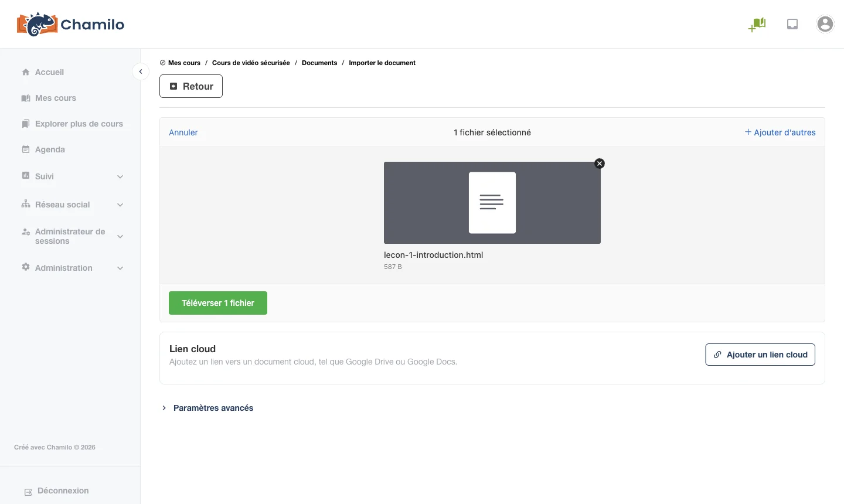This screenshot has height=504, width=844.
Task: Click the Chamilo chameleon logo
Action: click(70, 24)
